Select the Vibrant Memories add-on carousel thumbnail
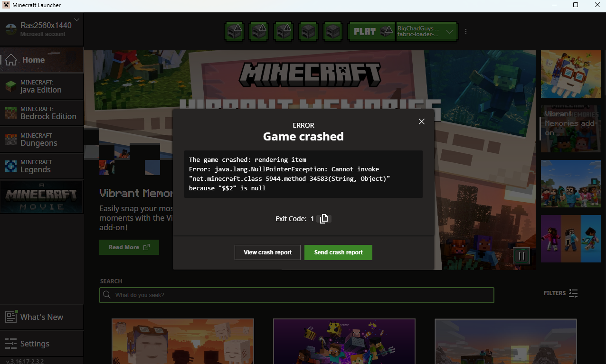The image size is (606, 364). (x=571, y=129)
